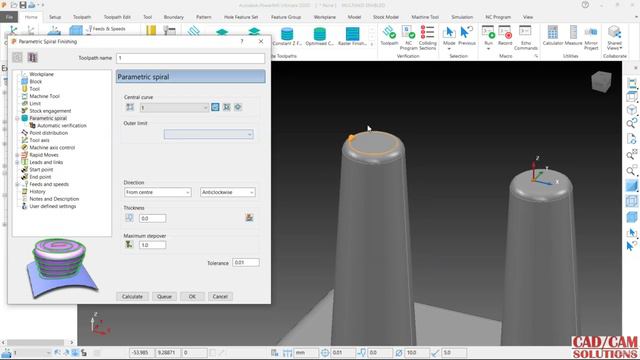This screenshot has width=640, height=360.
Task: Click the Tolerance field
Action: coord(246,262)
